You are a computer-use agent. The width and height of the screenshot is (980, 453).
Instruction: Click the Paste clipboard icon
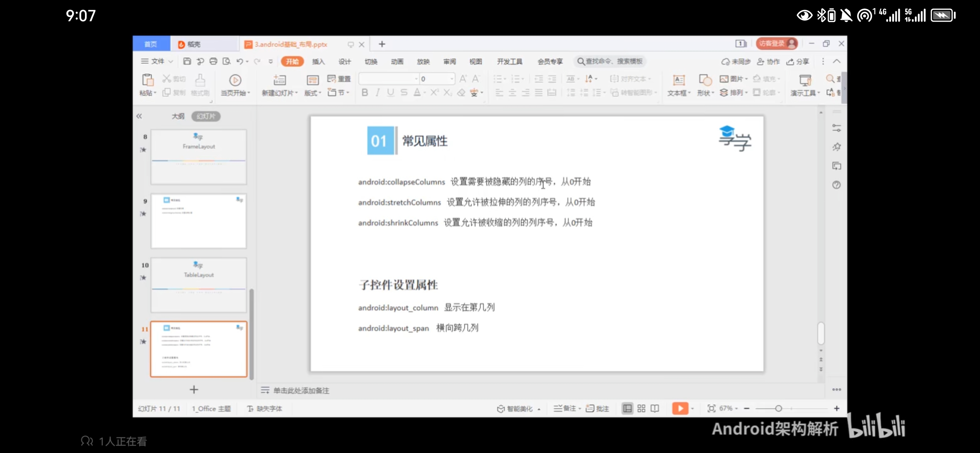[x=148, y=80]
